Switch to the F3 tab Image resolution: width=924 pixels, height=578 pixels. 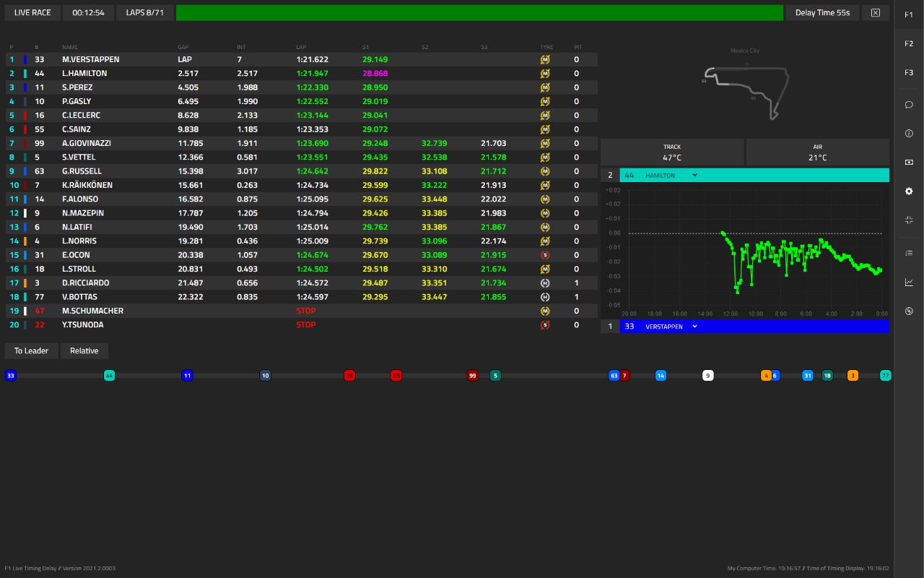click(x=909, y=72)
